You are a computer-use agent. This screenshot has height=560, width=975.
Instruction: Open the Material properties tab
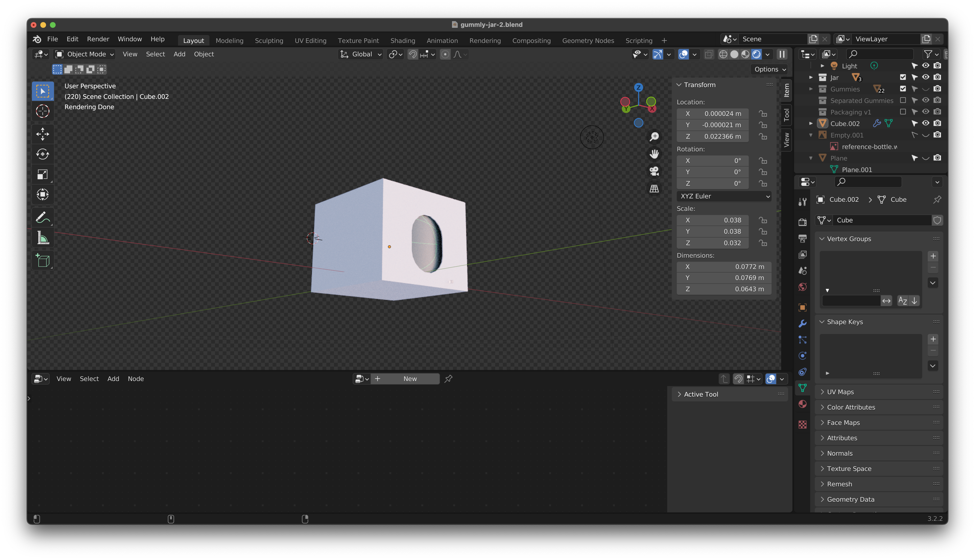coord(802,404)
